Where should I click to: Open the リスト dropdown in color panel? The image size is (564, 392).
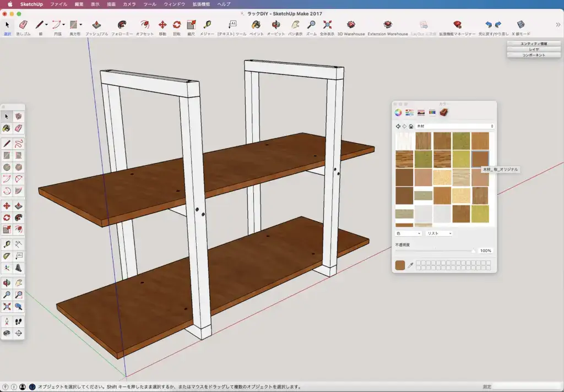pyautogui.click(x=439, y=233)
